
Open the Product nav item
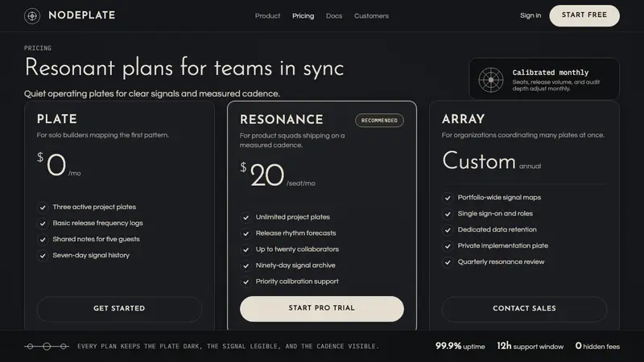tap(267, 16)
